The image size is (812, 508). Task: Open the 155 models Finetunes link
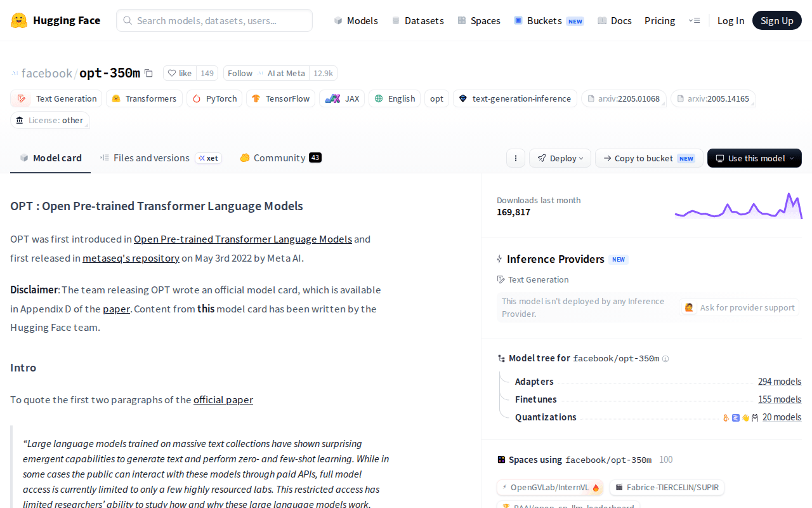(780, 399)
